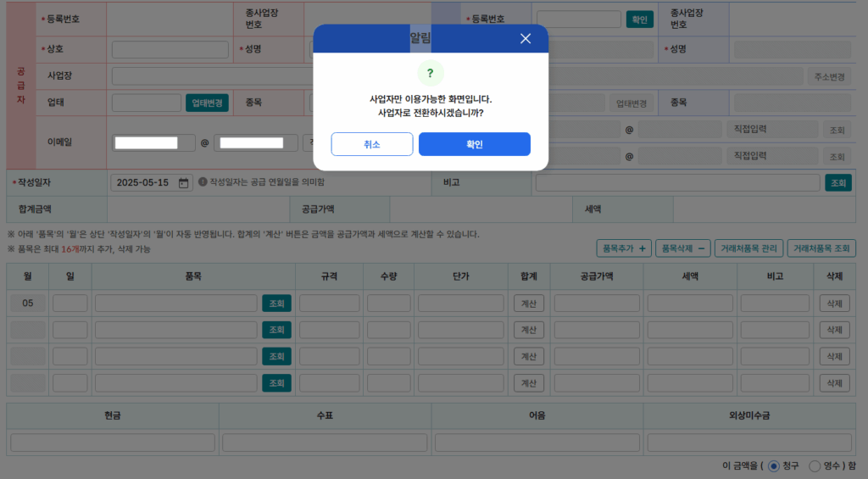Click 일 input in the 05 row

coord(70,304)
